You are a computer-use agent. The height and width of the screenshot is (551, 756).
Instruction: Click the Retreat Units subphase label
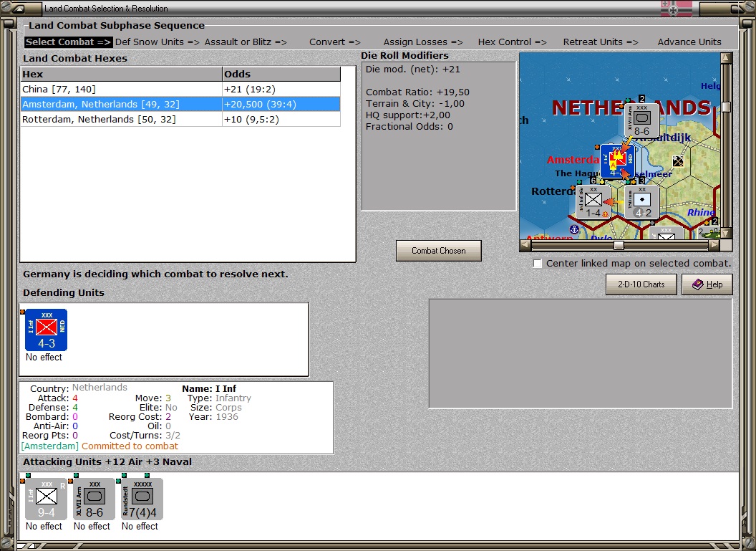[x=600, y=42]
